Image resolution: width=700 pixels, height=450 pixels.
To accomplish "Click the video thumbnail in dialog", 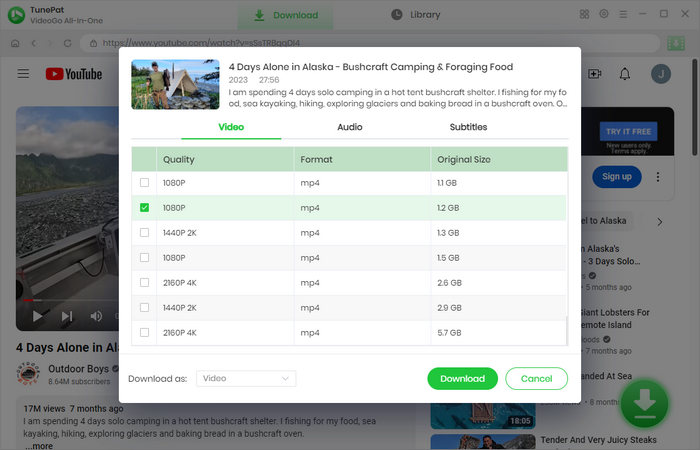I will click(x=175, y=84).
